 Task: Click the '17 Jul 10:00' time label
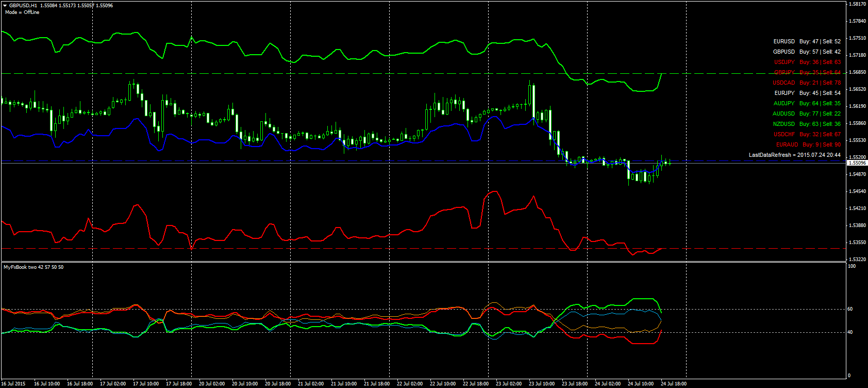[146, 384]
